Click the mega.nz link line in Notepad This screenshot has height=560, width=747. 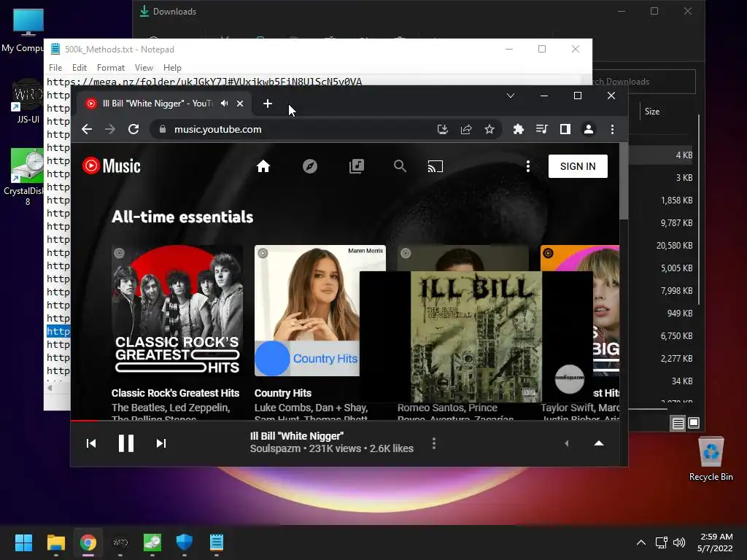[x=204, y=82]
